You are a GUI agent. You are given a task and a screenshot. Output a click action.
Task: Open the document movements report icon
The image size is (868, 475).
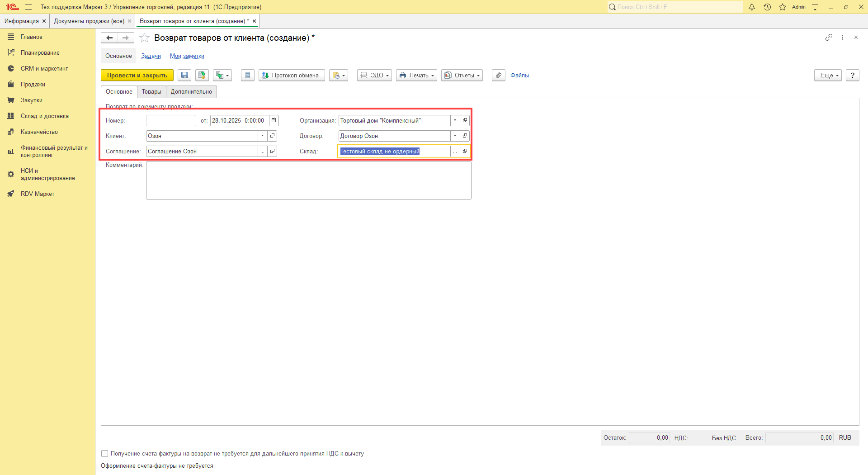click(247, 75)
